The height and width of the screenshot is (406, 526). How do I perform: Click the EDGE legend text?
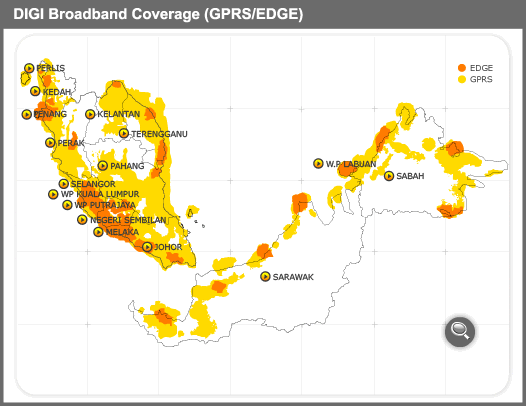pyautogui.click(x=481, y=68)
